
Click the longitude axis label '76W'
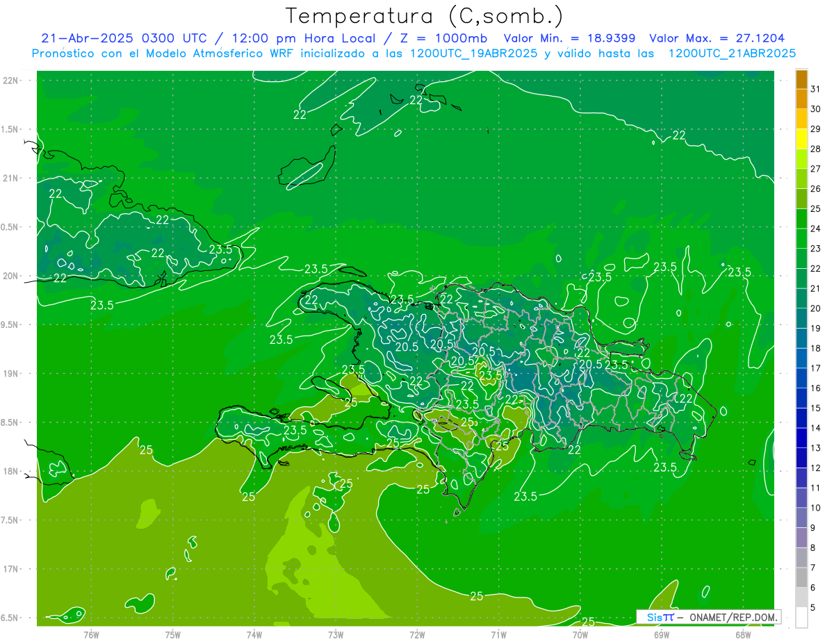91,635
